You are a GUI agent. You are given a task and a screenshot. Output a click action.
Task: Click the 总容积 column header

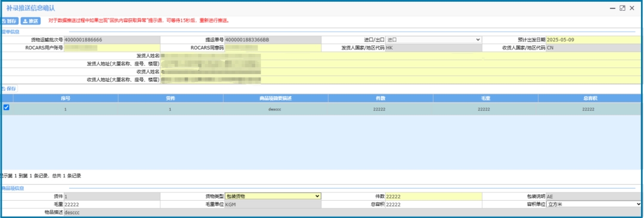[x=590, y=99]
